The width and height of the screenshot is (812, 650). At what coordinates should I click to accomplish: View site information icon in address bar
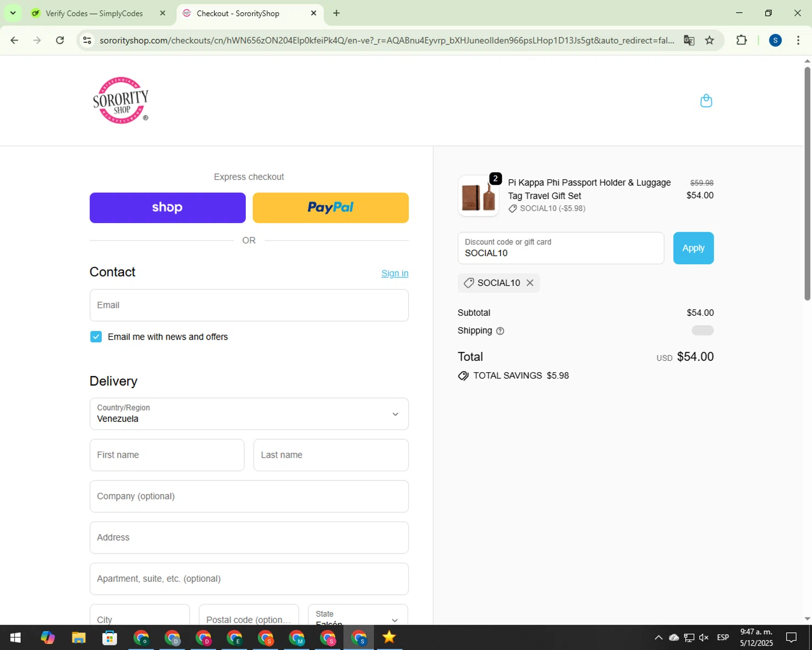(87, 40)
